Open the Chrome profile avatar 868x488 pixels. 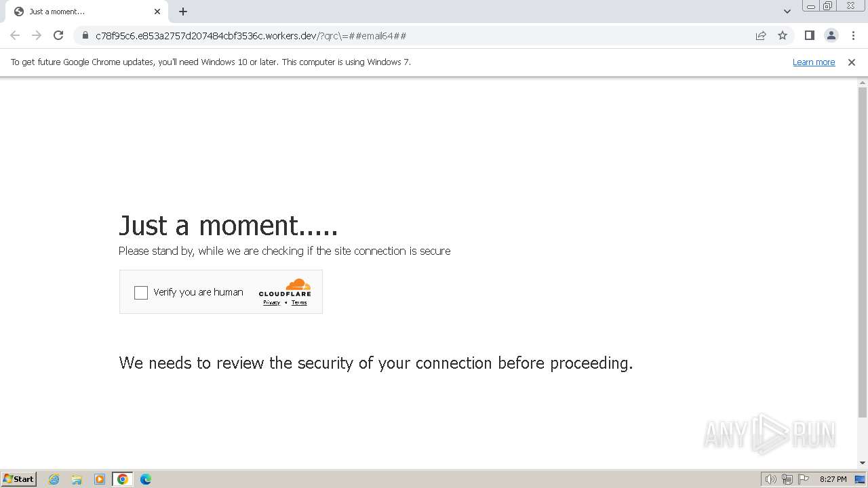(x=831, y=35)
